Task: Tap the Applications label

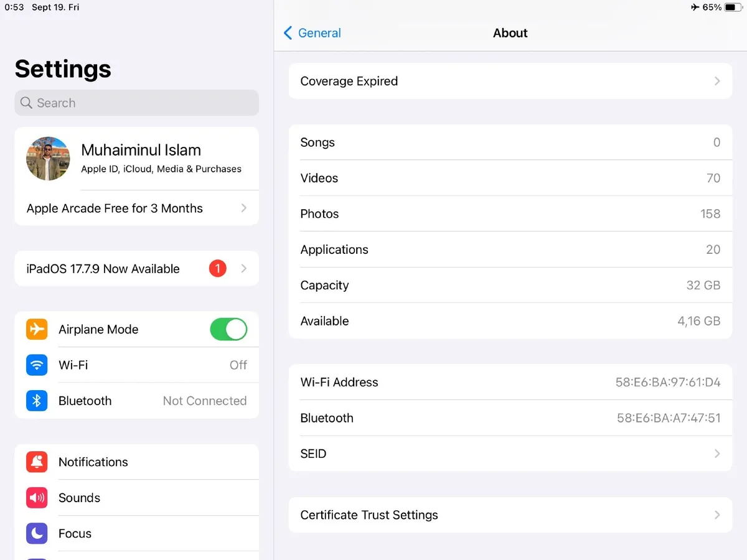Action: [x=334, y=250]
